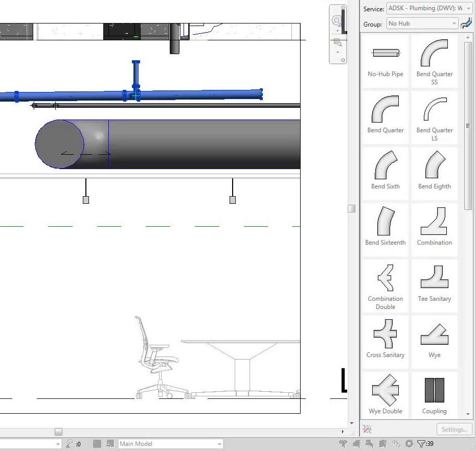Select the Wye Double fitting
Screen dimensions: 476x451
pos(386,397)
